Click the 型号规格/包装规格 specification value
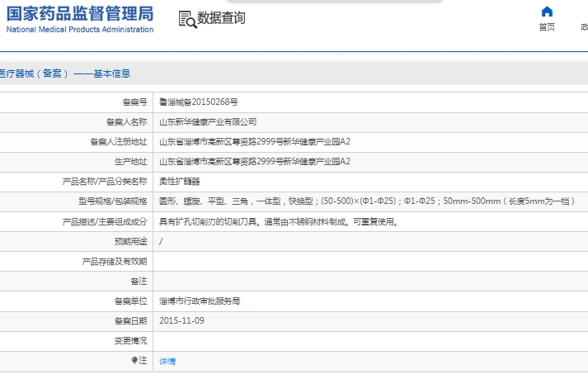 pyautogui.click(x=367, y=201)
